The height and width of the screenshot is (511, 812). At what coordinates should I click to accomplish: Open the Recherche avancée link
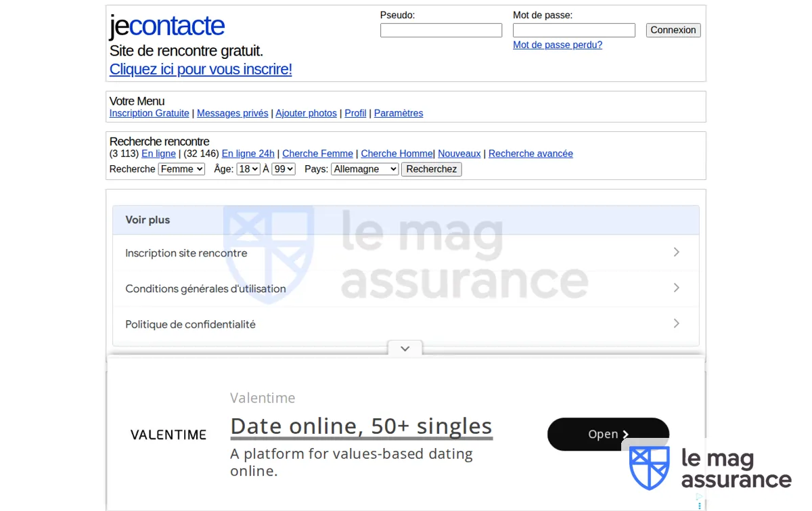[x=531, y=154]
